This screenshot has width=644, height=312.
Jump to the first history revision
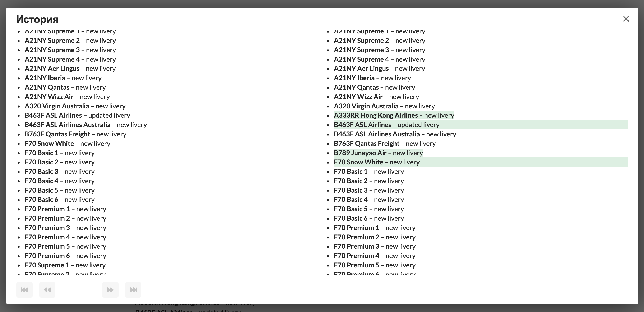24,290
